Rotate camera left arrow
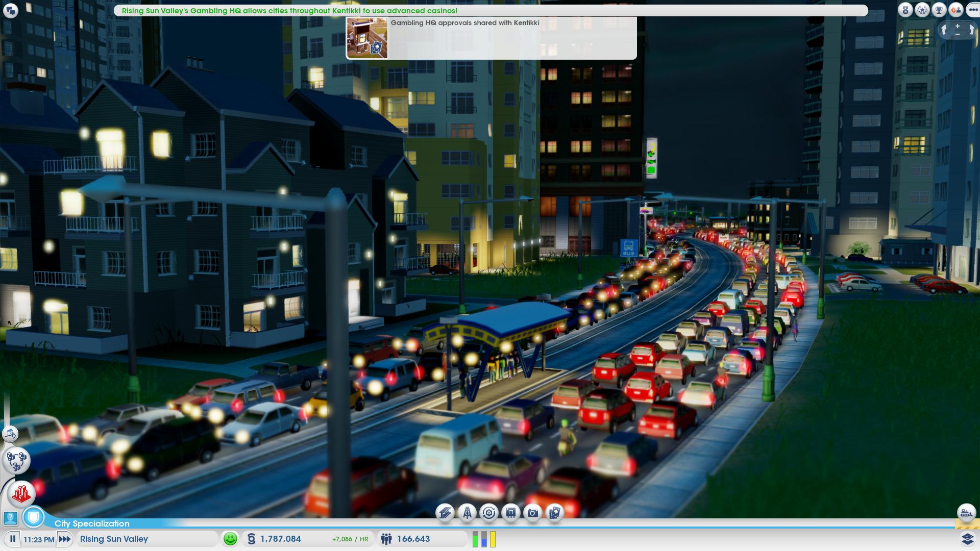980x551 pixels. click(944, 30)
